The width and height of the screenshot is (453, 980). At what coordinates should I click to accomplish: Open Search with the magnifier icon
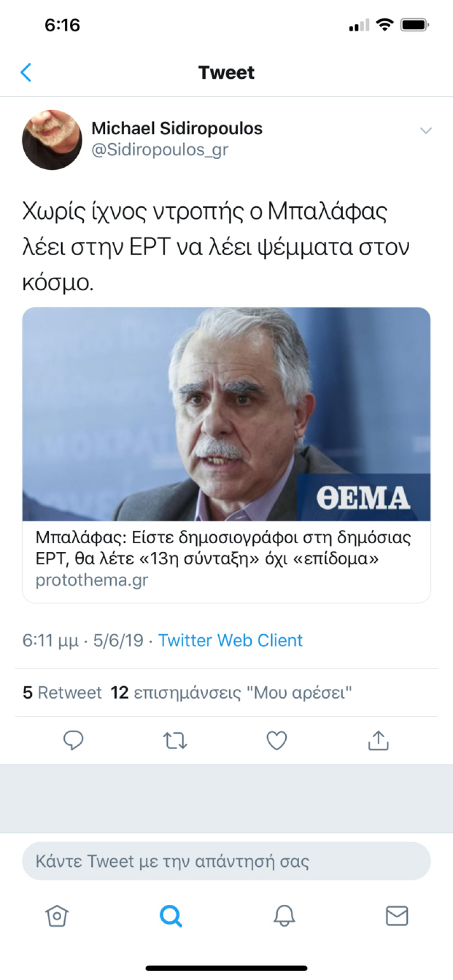tap(170, 916)
